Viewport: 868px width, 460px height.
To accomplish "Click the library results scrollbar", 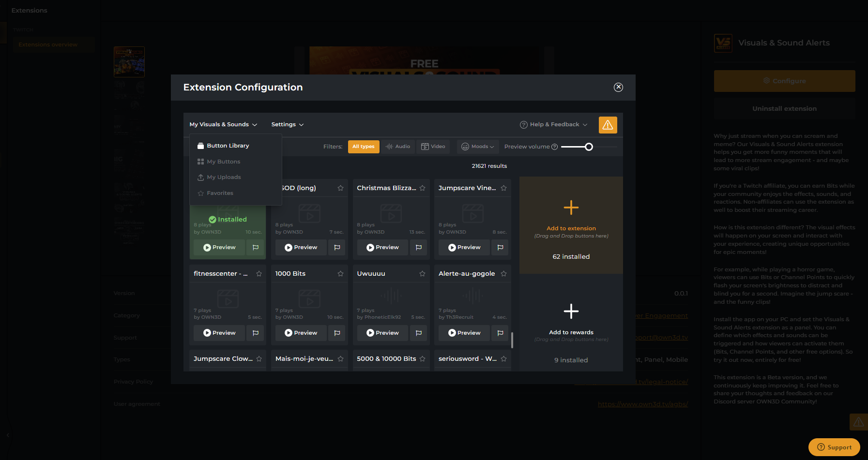I will [x=512, y=340].
